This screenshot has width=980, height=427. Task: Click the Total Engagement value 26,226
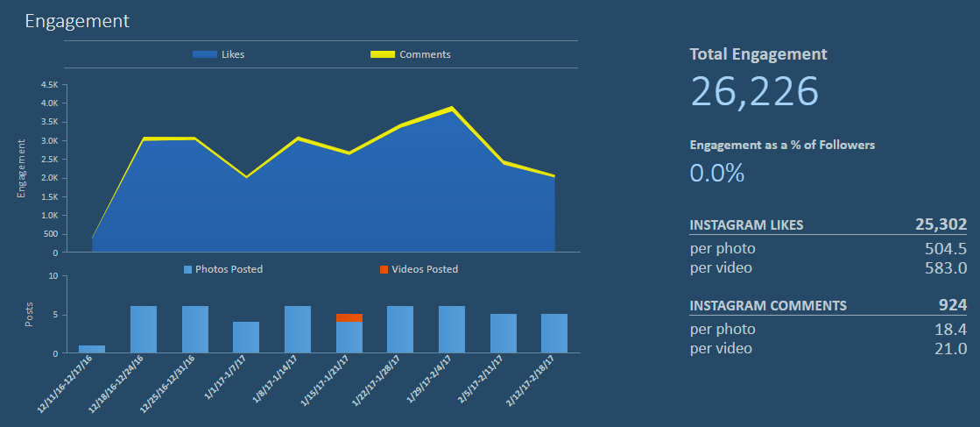coord(754,91)
